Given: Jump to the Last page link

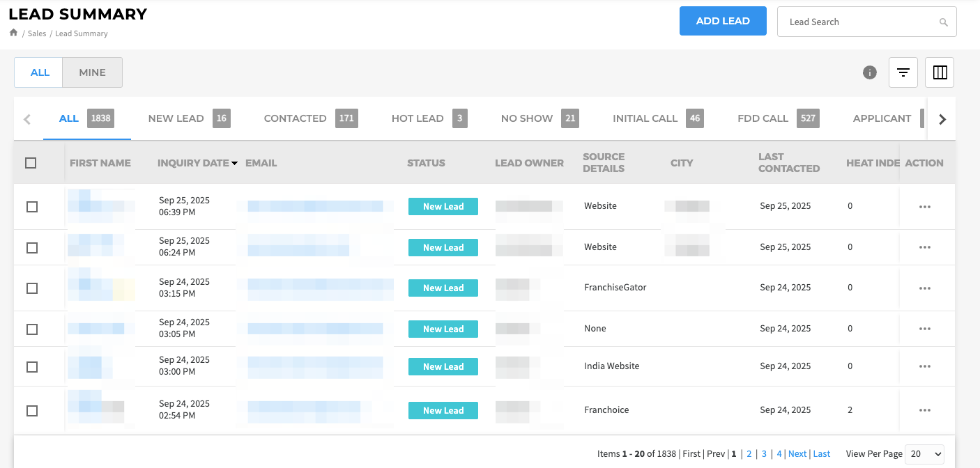Looking at the screenshot, I should click(x=822, y=454).
